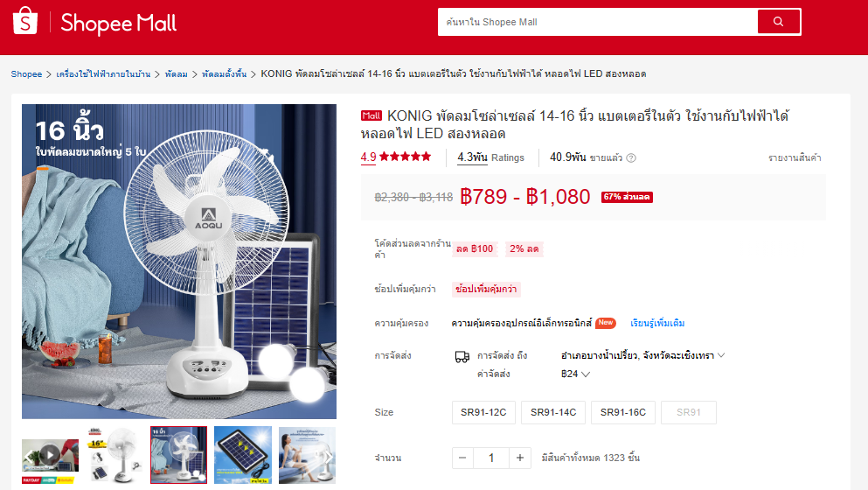This screenshot has height=490, width=868.
Task: Select the solar panel thumbnail image
Action: 243,455
